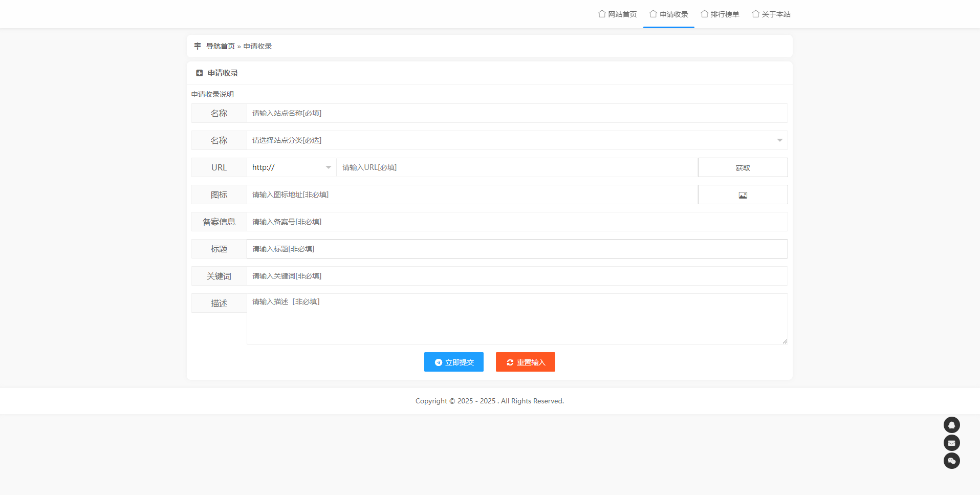980x495 pixels.
Task: Click inside the 描述 description textarea
Action: [517, 319]
